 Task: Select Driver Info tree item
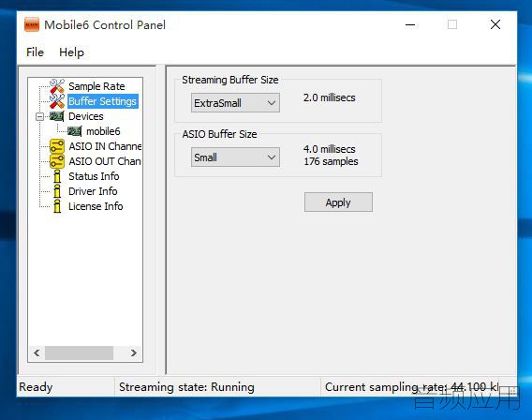(93, 191)
